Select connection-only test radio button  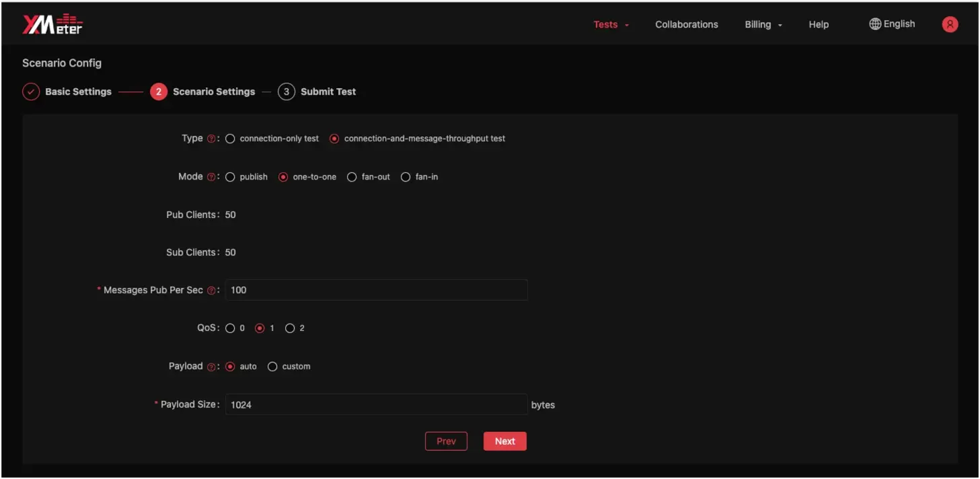tap(230, 139)
